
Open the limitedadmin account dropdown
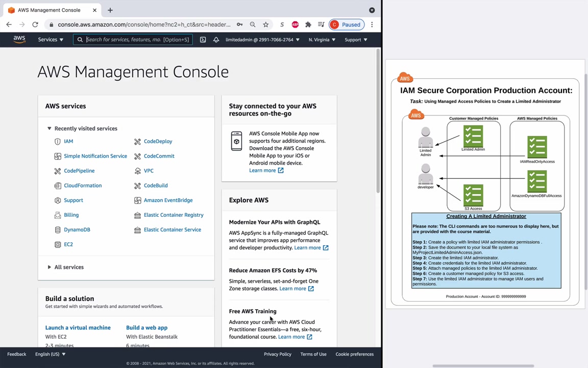[x=262, y=39]
